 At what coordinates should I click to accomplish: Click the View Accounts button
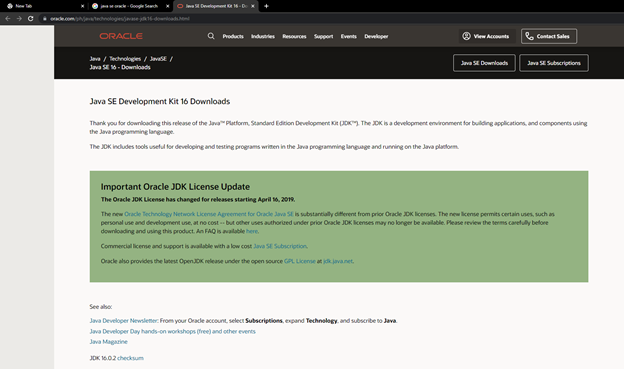(x=487, y=36)
